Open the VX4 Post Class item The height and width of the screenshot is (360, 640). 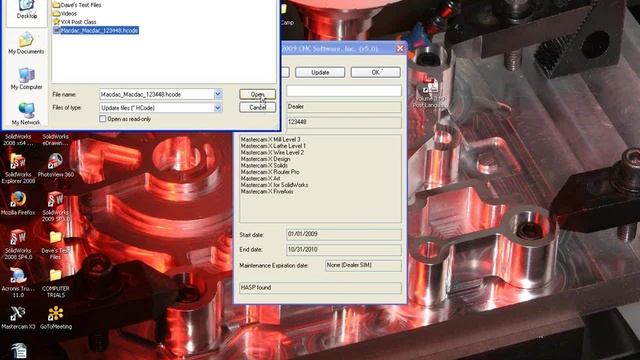75,22
